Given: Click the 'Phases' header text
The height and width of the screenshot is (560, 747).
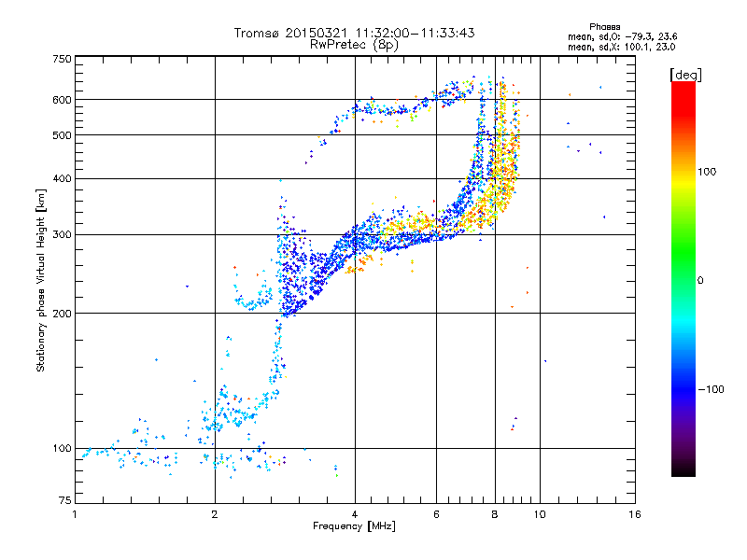Looking at the screenshot, I should 604,27.
